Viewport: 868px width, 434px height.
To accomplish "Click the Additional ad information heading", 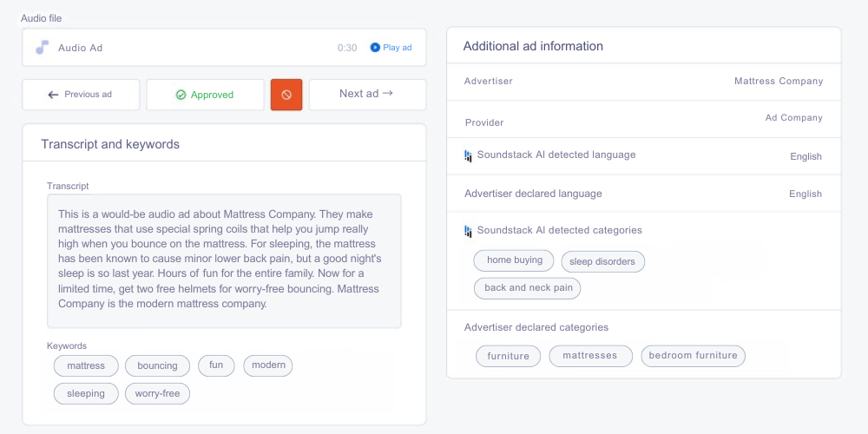I will [533, 47].
